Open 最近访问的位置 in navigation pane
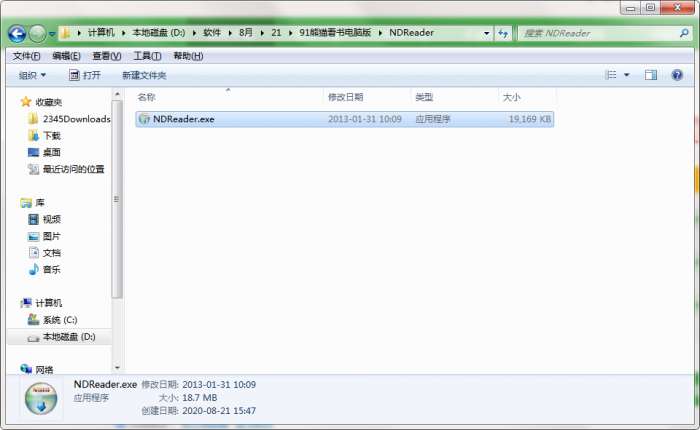The width and height of the screenshot is (700, 430). tap(74, 169)
